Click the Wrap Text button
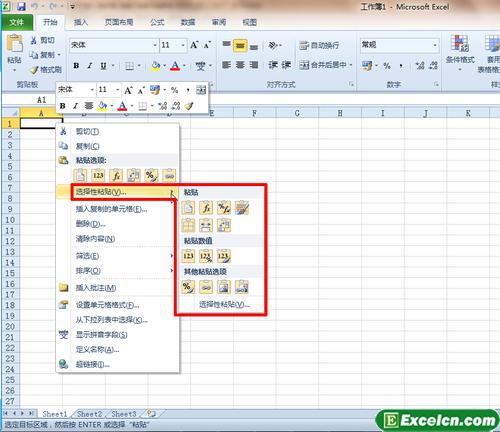500x432 pixels. 319,45
